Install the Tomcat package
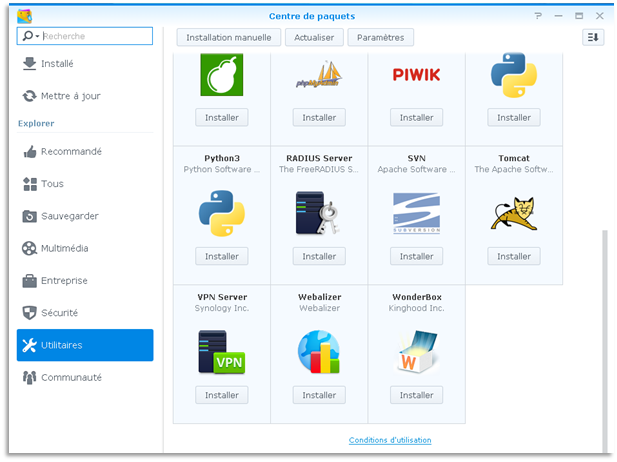617x462 pixels. point(514,256)
